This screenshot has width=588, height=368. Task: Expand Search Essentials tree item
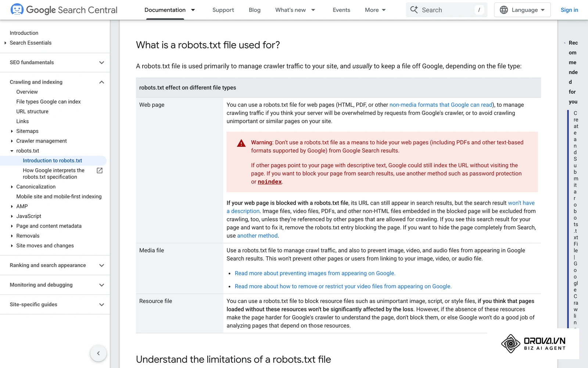[5, 43]
